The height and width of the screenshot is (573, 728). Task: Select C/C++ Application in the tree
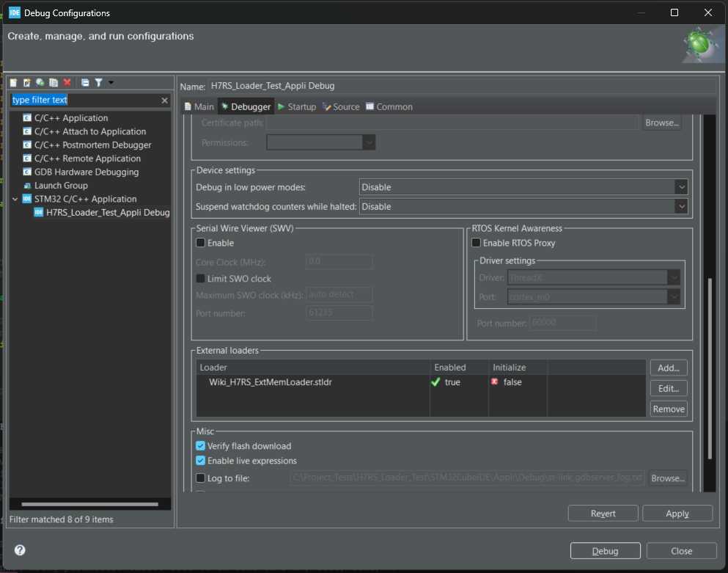(x=71, y=118)
